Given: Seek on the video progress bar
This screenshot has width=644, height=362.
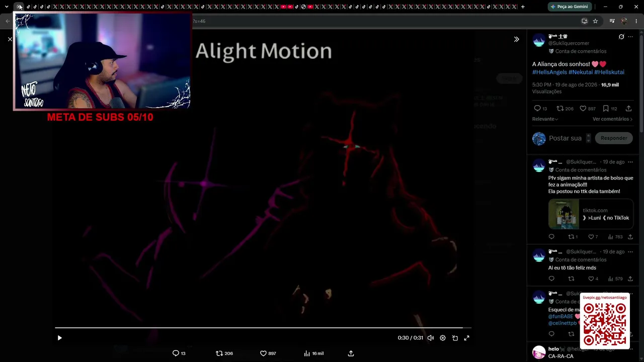Looking at the screenshot, I should [263, 328].
